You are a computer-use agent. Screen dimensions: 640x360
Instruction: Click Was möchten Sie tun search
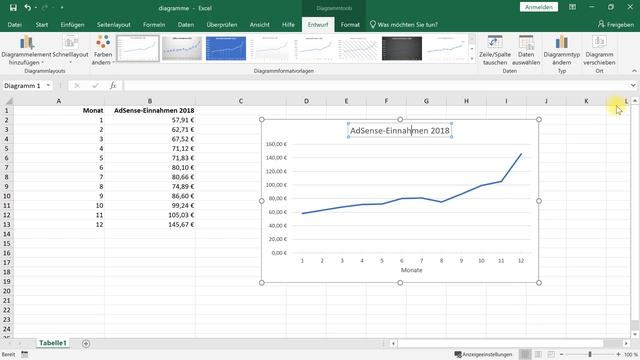pos(404,24)
